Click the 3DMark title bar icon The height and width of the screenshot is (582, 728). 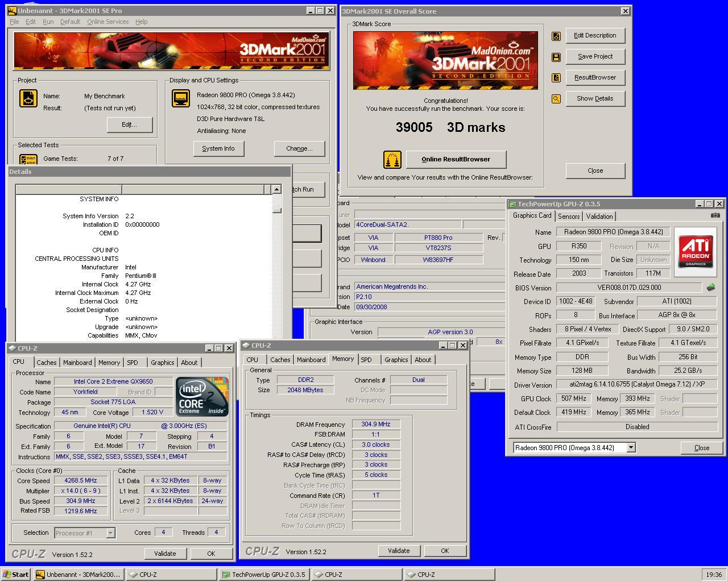(x=13, y=11)
